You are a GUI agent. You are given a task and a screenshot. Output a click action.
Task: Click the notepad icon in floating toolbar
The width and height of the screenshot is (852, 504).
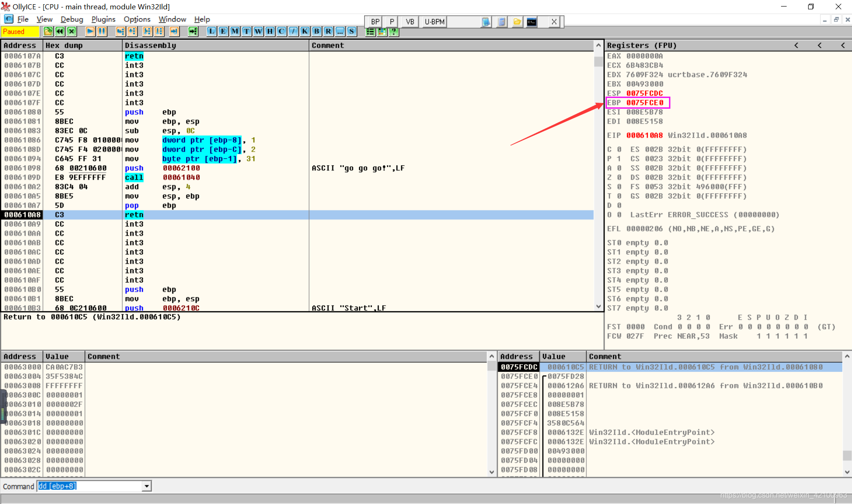pyautogui.click(x=486, y=21)
